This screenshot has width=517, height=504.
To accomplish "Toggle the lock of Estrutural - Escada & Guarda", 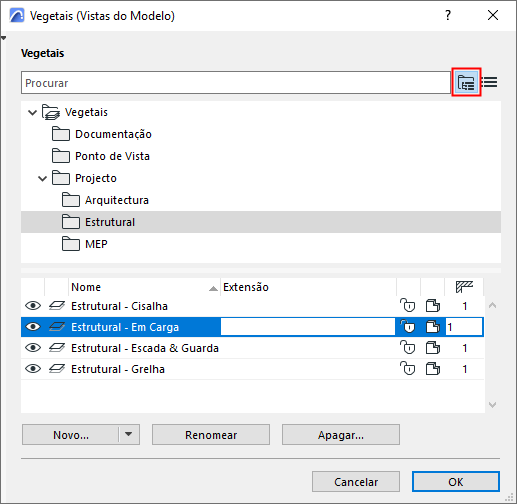I will 408,347.
